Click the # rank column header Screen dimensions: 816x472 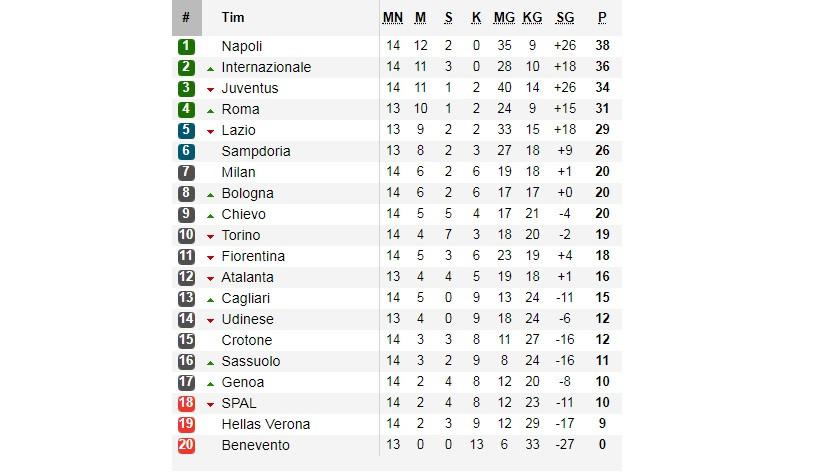click(x=186, y=17)
